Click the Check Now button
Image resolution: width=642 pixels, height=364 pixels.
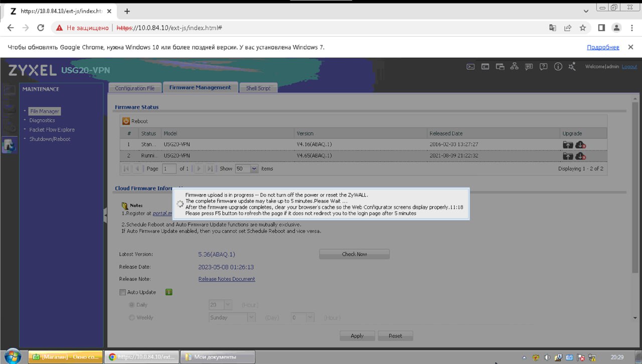(355, 254)
